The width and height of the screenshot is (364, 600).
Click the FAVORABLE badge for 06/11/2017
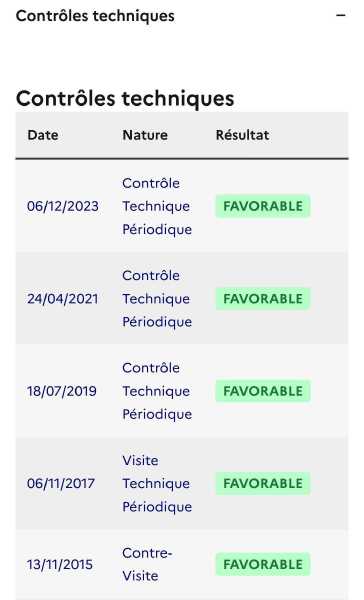click(x=263, y=484)
